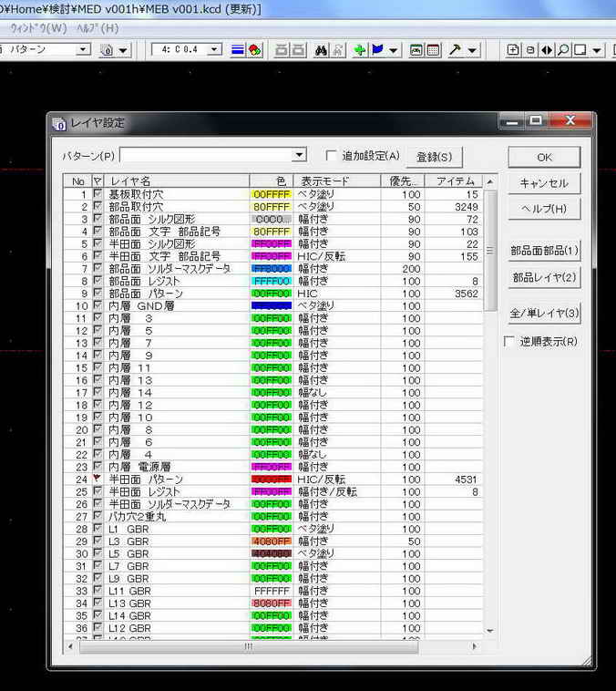Open the ヘルプ(H) menu in menu bar
Viewport: 616px width, 691px height.
pos(98,27)
